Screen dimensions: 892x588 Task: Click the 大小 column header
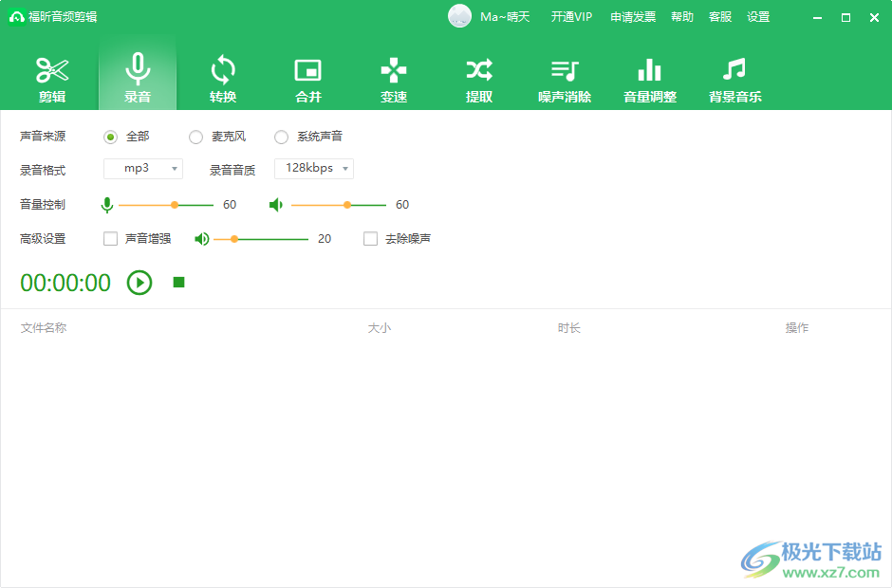(x=380, y=327)
